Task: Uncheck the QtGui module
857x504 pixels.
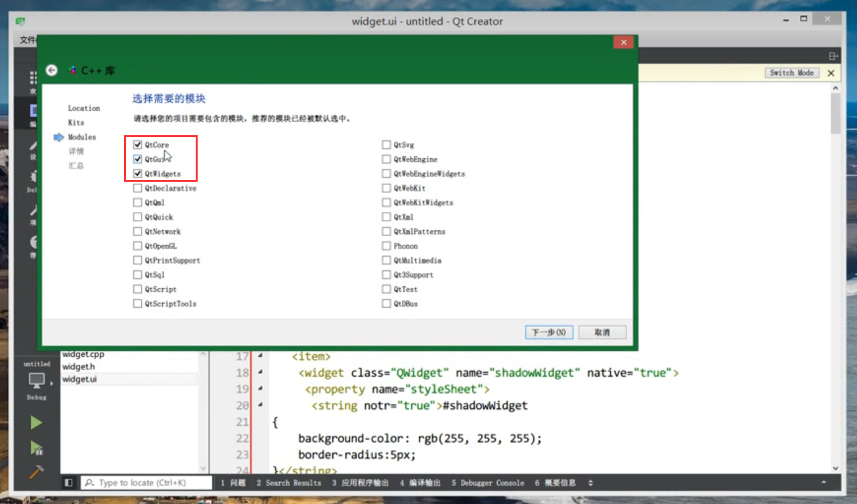Action: [138, 159]
